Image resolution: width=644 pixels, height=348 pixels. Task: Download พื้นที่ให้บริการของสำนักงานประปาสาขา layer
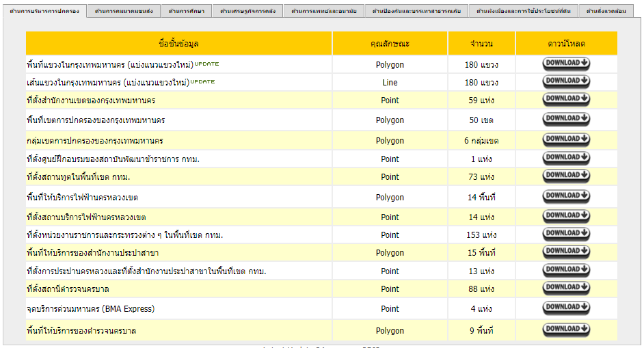tap(566, 252)
